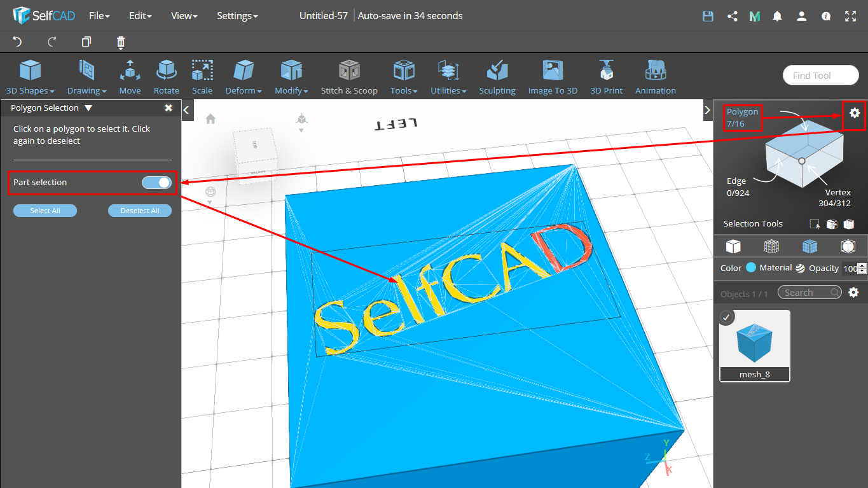Viewport: 868px width, 488px height.
Task: Open the Stitch & Scoop tool
Action: pos(349,76)
